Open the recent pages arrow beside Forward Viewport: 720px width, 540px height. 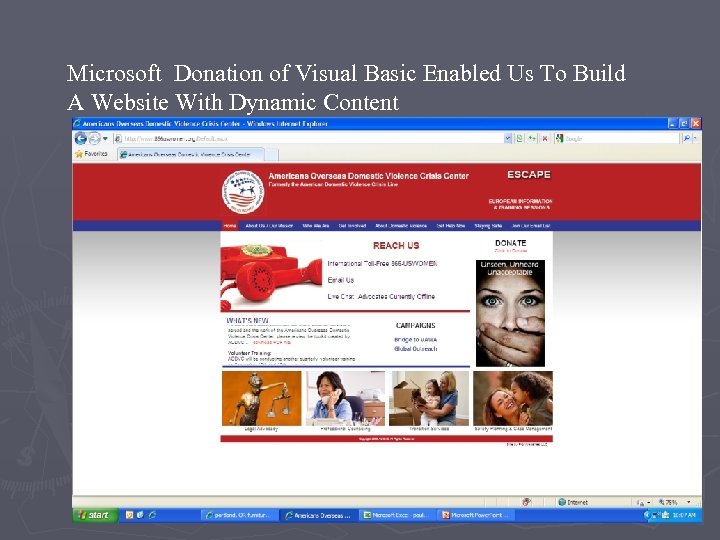pyautogui.click(x=105, y=138)
